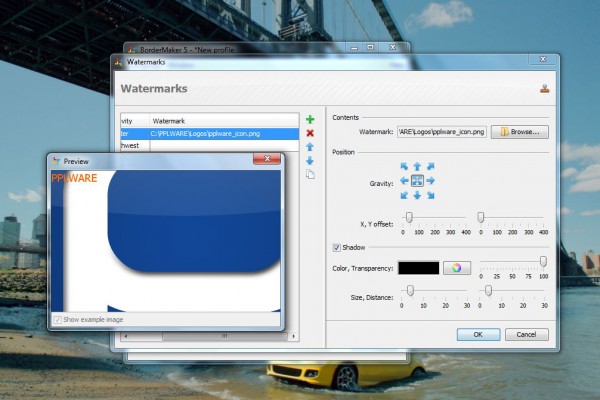
Task: Set gravity to top arrow
Action: pyautogui.click(x=417, y=167)
